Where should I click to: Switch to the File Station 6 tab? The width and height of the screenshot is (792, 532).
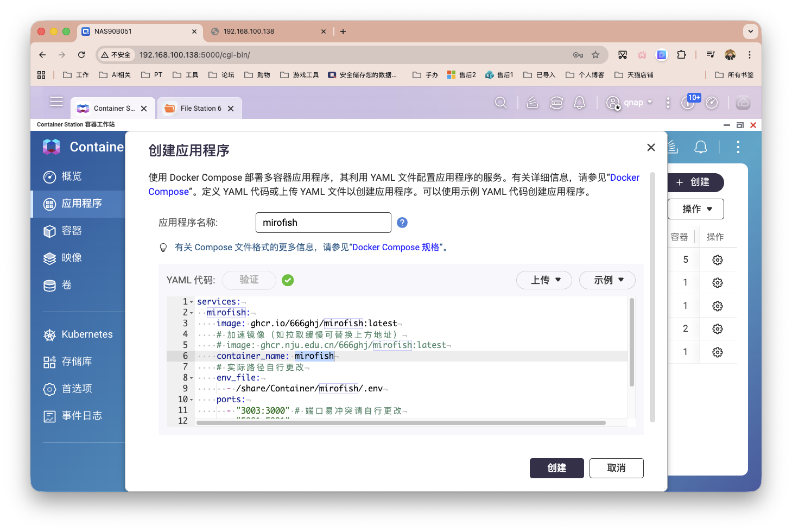tap(198, 108)
